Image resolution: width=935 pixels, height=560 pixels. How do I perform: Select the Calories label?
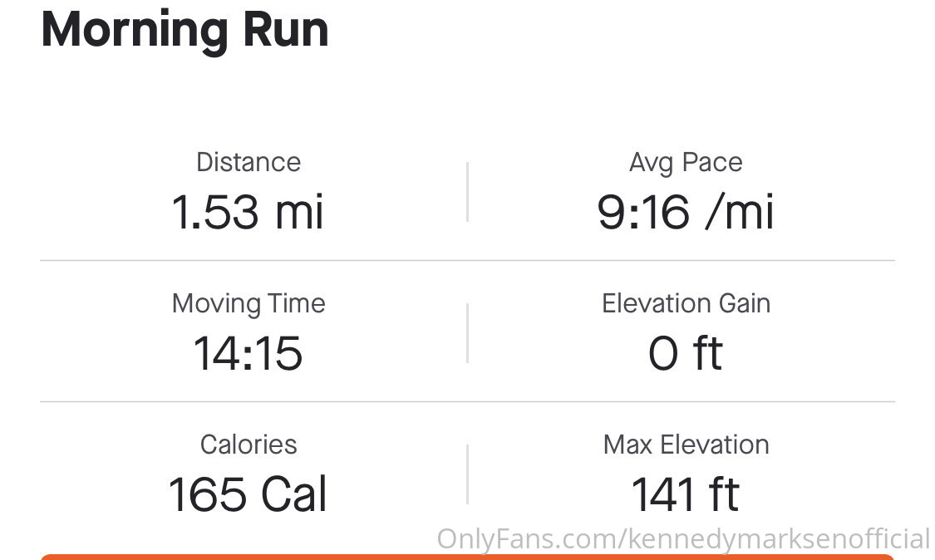point(249,445)
